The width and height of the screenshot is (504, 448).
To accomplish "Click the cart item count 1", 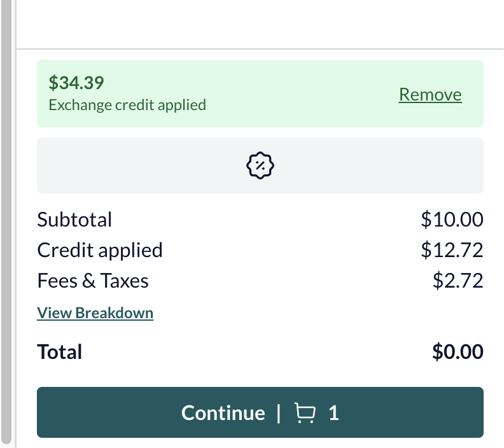I will (333, 413).
